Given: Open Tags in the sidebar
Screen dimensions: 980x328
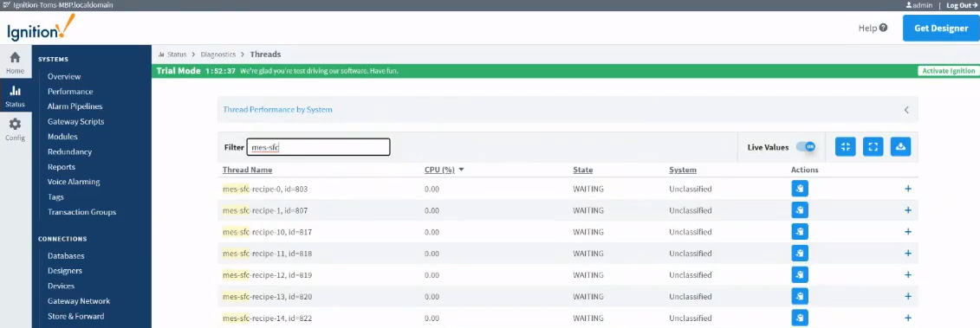Looking at the screenshot, I should point(55,196).
